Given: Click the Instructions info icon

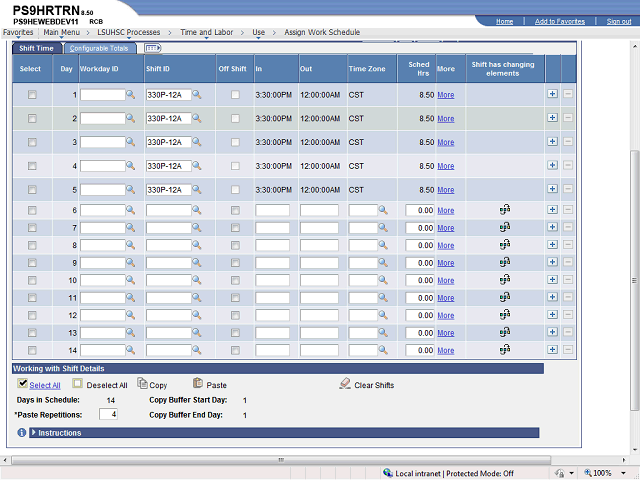Looking at the screenshot, I should 22,433.
